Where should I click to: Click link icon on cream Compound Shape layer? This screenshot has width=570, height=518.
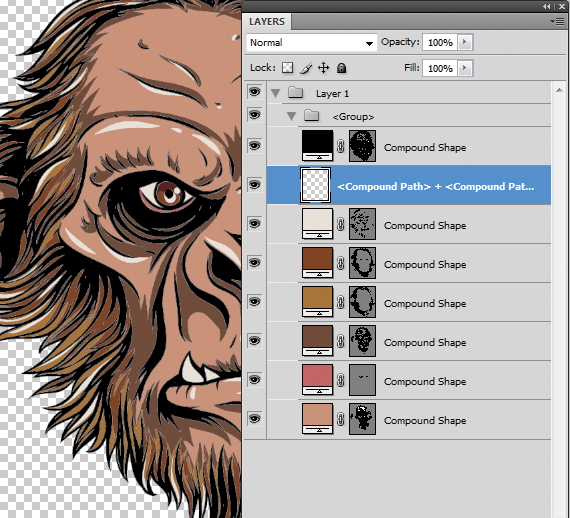coord(341,224)
